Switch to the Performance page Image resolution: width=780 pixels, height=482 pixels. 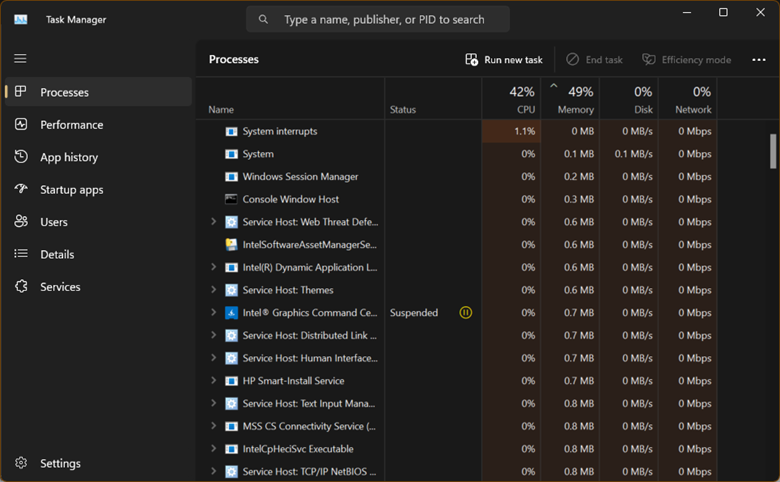pyautogui.click(x=98, y=124)
